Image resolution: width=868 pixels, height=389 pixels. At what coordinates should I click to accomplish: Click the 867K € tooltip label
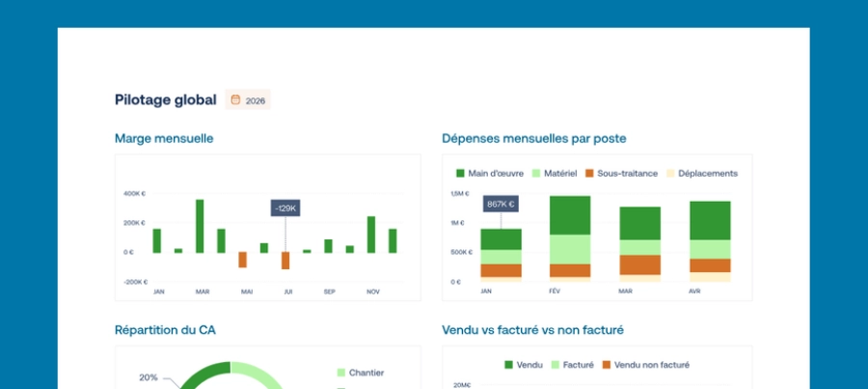point(501,204)
